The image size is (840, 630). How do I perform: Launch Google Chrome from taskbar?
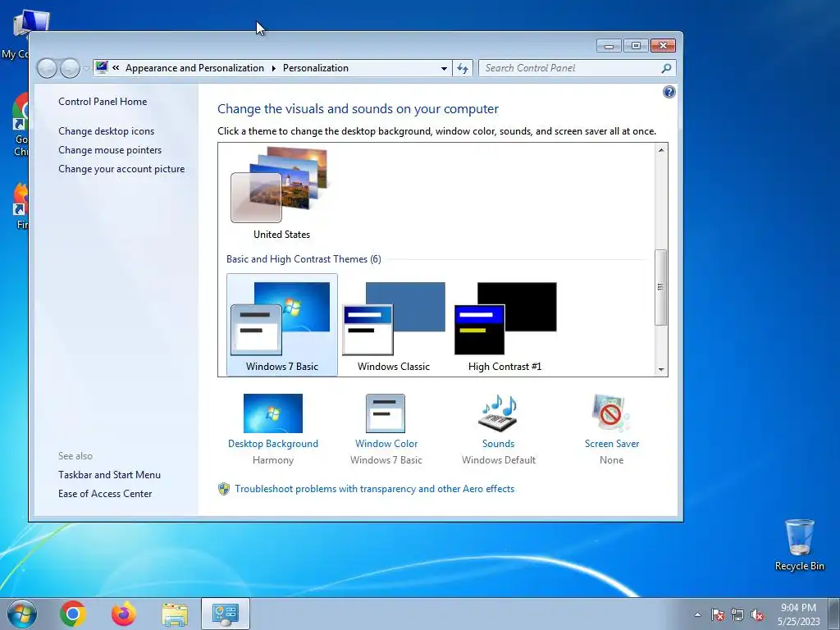pos(73,614)
